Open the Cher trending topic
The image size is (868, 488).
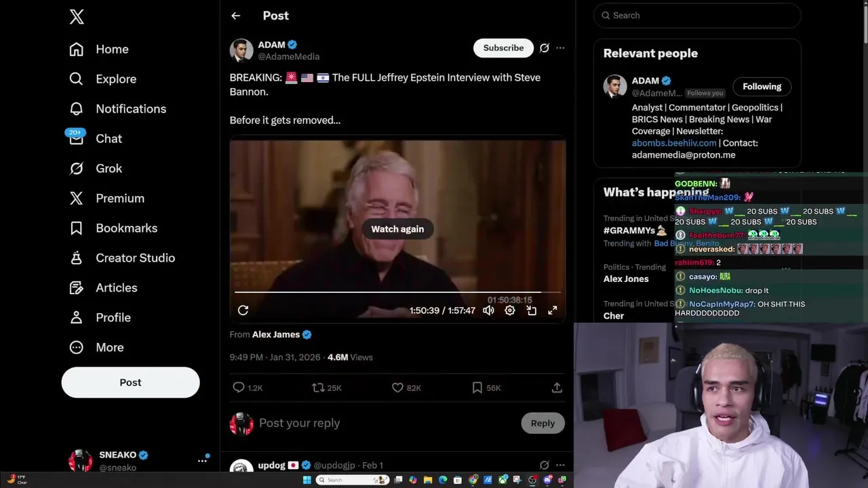614,316
